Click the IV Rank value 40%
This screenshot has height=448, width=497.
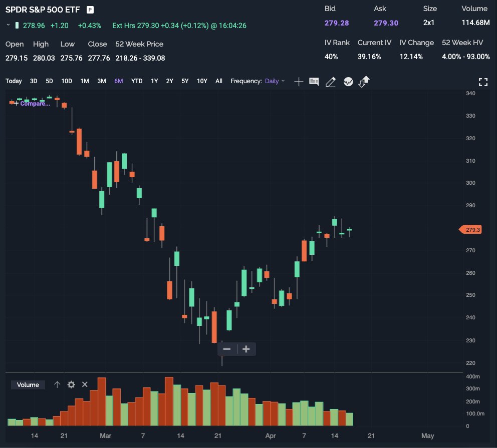click(331, 57)
